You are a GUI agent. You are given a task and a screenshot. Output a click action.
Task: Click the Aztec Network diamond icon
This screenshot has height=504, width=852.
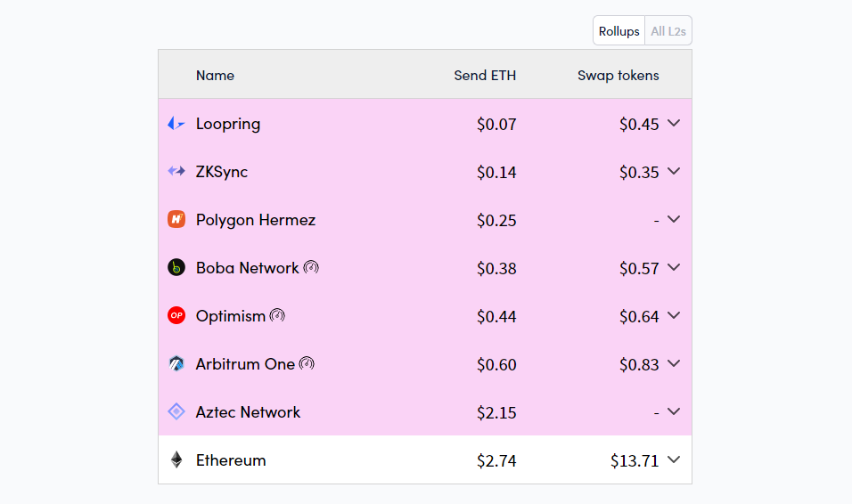pos(176,411)
